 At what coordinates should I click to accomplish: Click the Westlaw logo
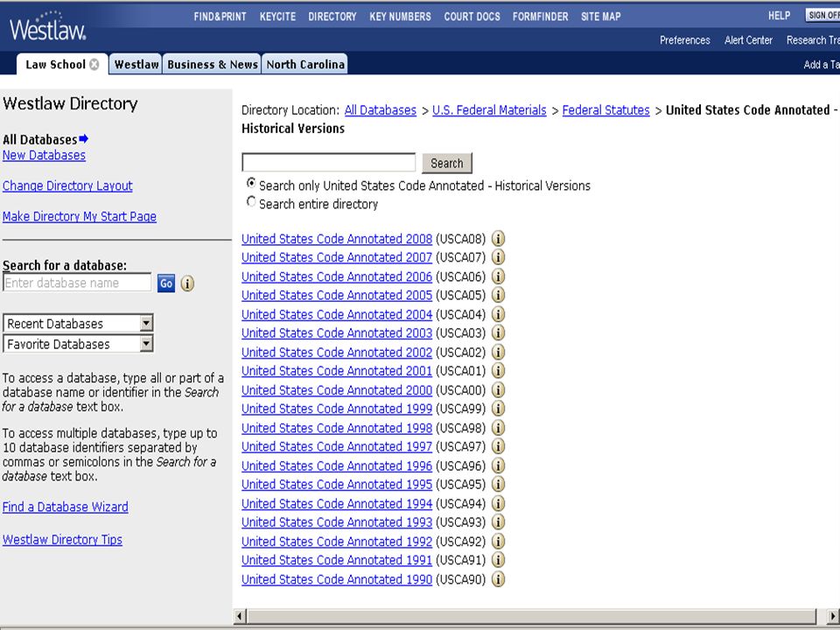pos(47,27)
